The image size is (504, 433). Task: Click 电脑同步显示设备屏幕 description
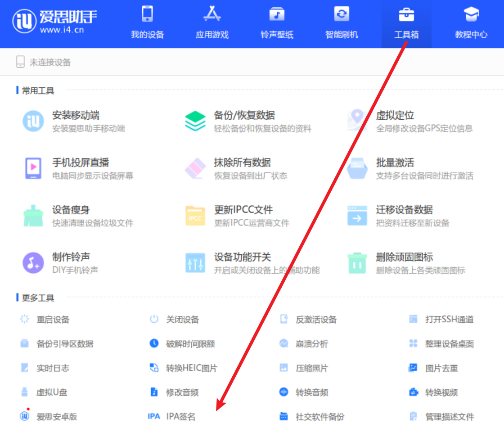[93, 176]
